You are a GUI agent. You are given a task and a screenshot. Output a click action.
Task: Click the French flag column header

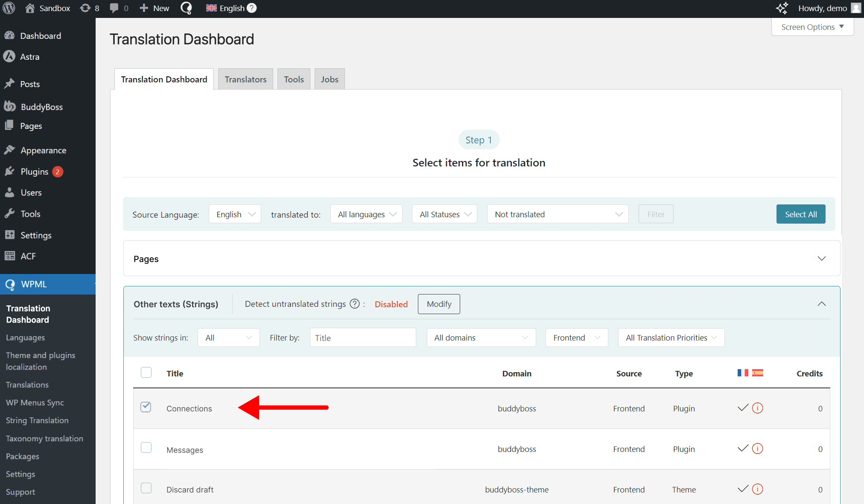point(743,373)
